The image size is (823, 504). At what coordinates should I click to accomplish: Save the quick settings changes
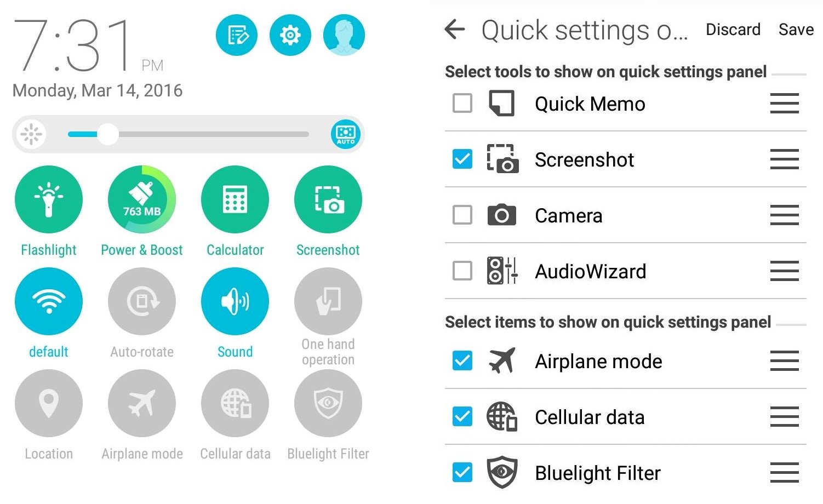[x=796, y=30]
